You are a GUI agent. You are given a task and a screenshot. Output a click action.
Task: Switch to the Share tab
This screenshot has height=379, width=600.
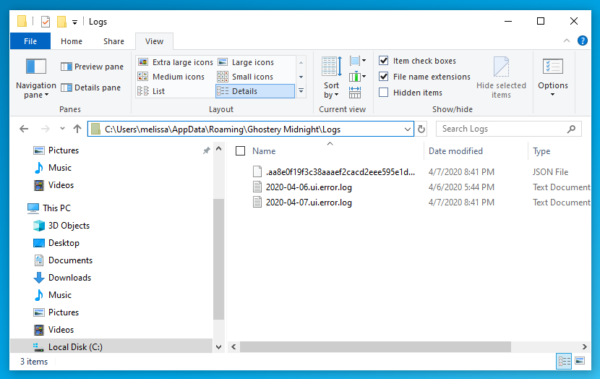pyautogui.click(x=114, y=41)
